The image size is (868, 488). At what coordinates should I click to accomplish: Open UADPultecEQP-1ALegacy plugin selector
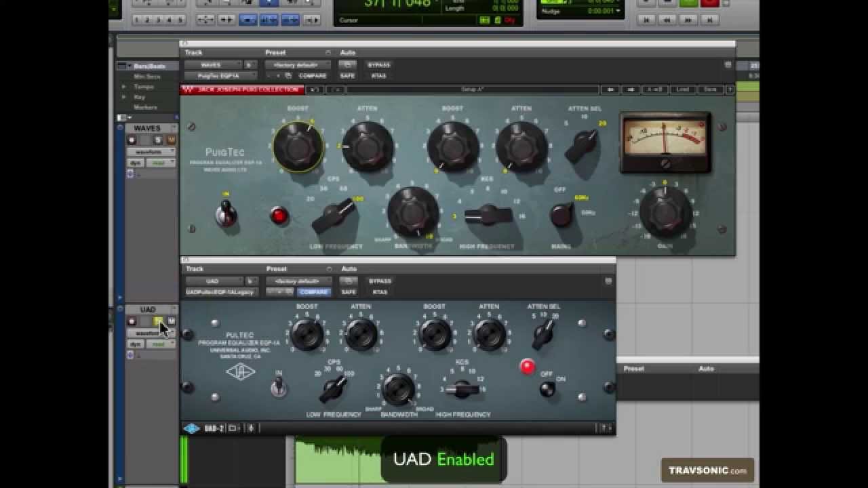coord(221,292)
